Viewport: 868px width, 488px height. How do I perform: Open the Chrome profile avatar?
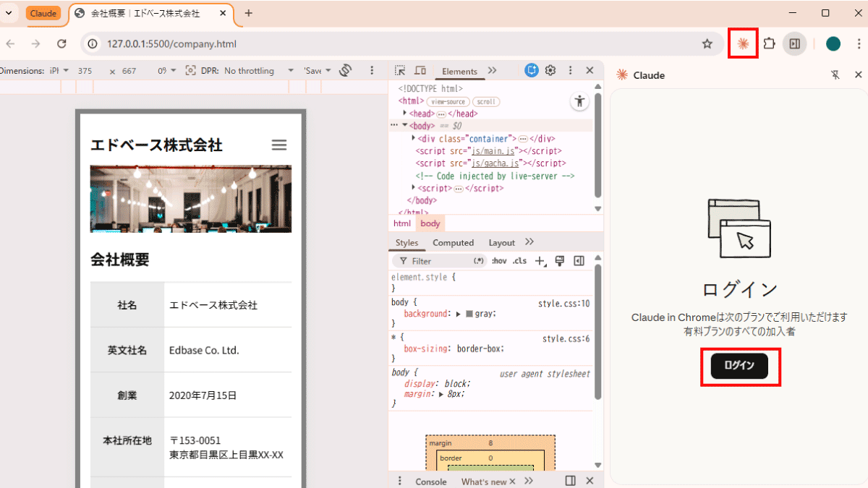pos(833,44)
